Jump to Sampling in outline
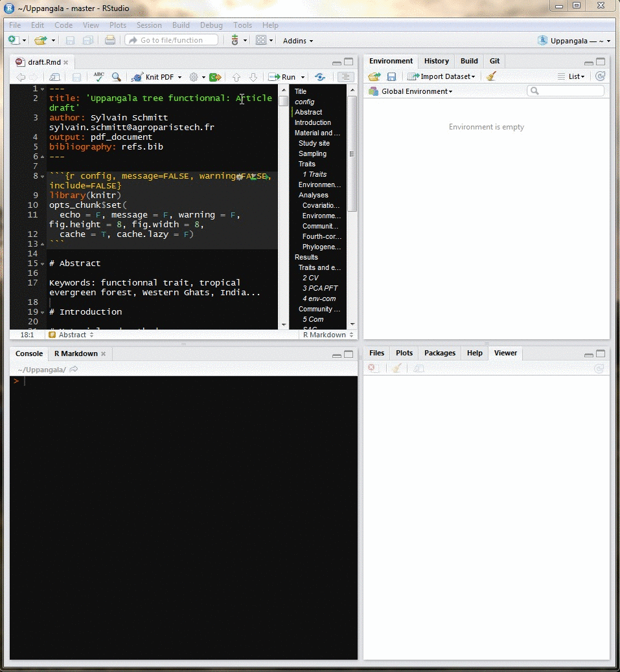620x672 pixels. [x=312, y=153]
